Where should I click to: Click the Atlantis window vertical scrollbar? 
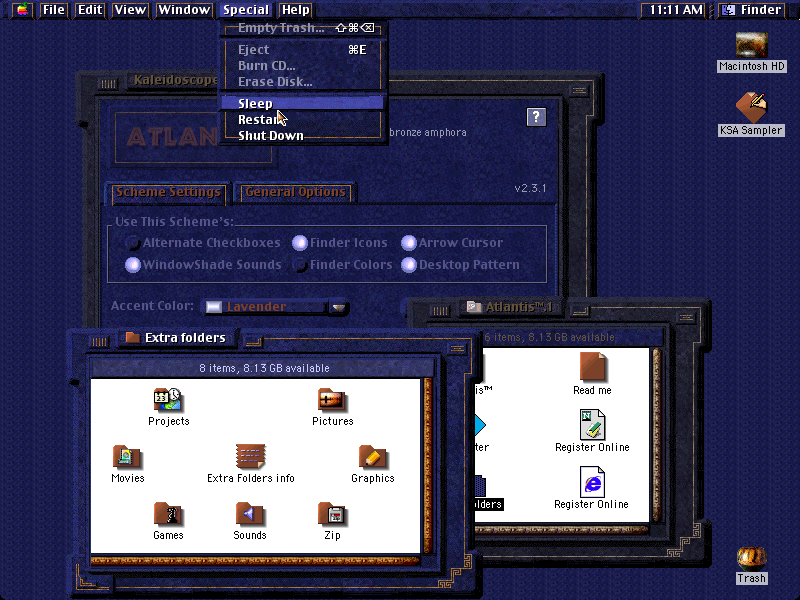coord(657,435)
